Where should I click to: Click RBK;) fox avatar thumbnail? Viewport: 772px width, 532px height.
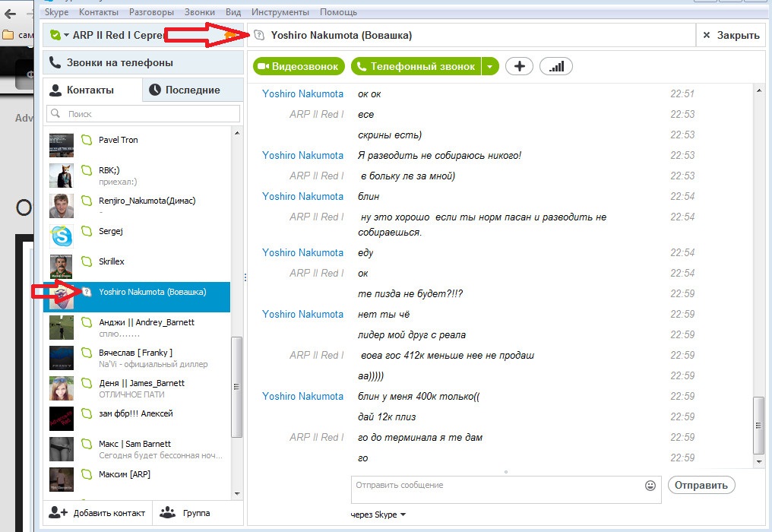[62, 176]
